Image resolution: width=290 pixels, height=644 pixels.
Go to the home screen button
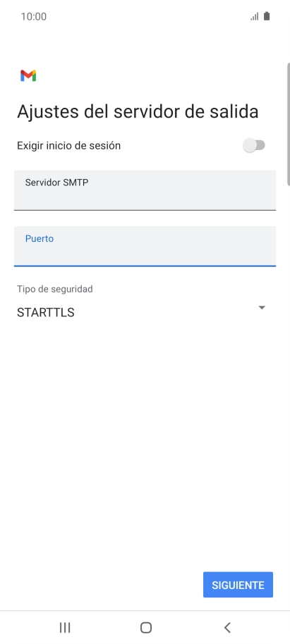145,627
